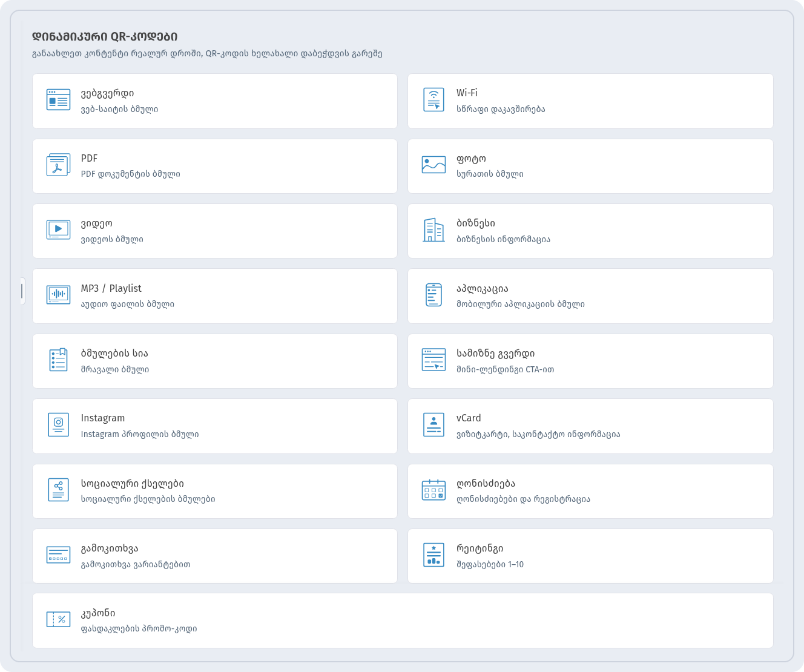Click the webpage browser icon

(x=58, y=100)
